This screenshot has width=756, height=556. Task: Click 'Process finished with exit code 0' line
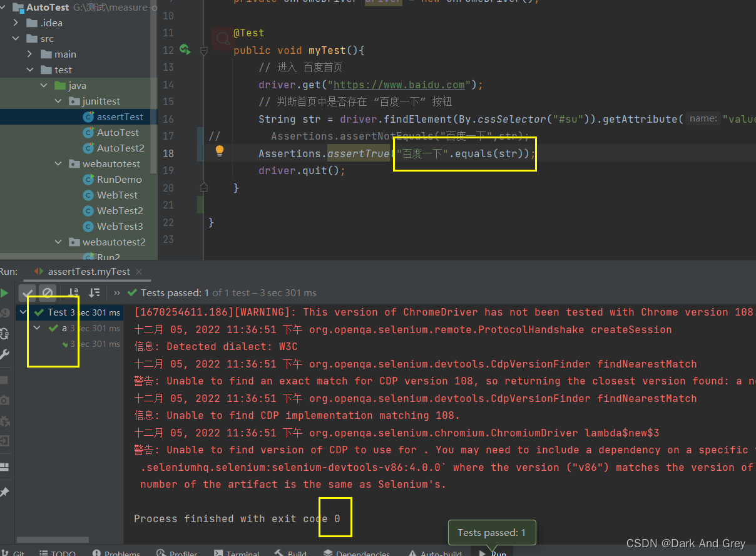[x=237, y=518]
